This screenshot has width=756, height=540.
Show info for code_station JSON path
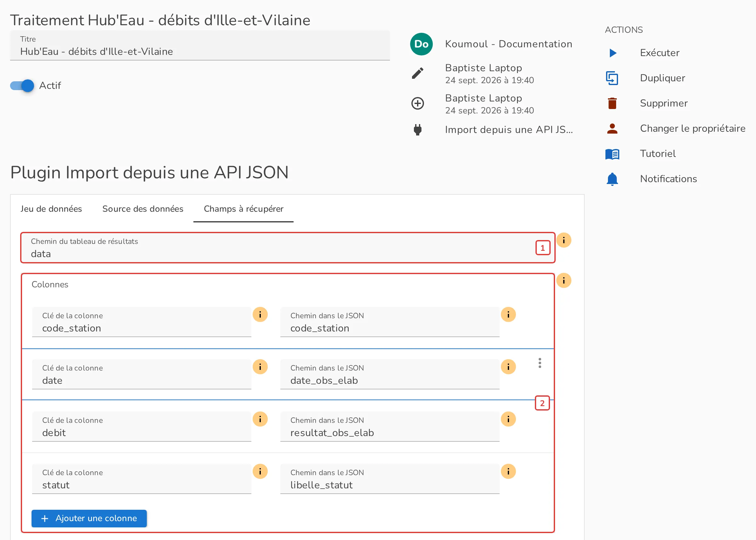[508, 314]
